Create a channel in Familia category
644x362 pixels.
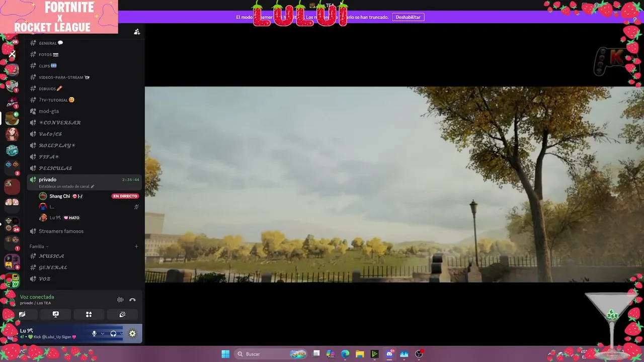coord(136,246)
